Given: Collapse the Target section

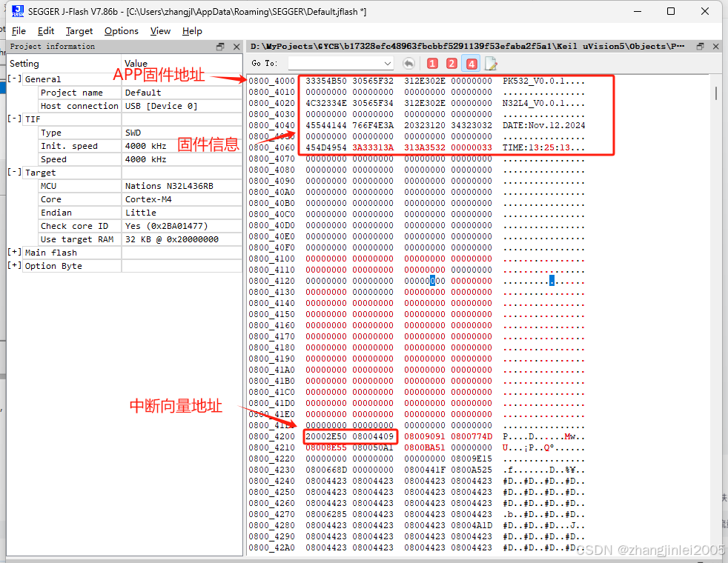Looking at the screenshot, I should [x=14, y=172].
